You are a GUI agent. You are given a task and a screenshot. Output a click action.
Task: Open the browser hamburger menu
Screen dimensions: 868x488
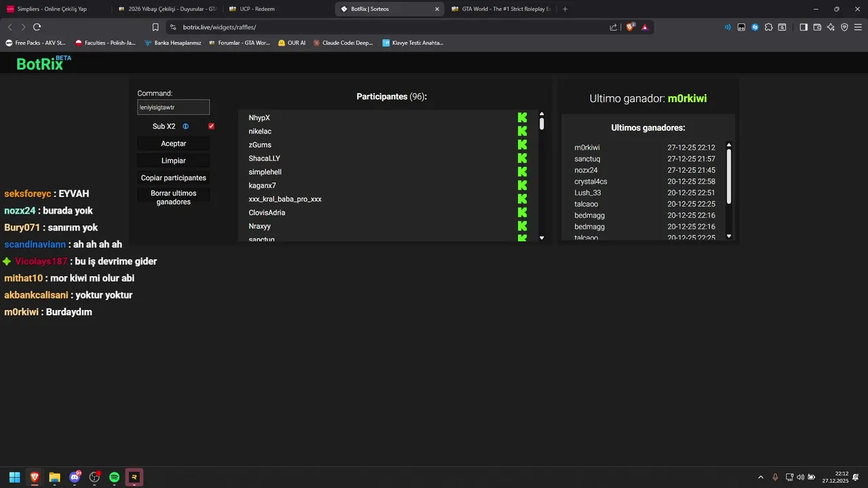click(x=858, y=27)
